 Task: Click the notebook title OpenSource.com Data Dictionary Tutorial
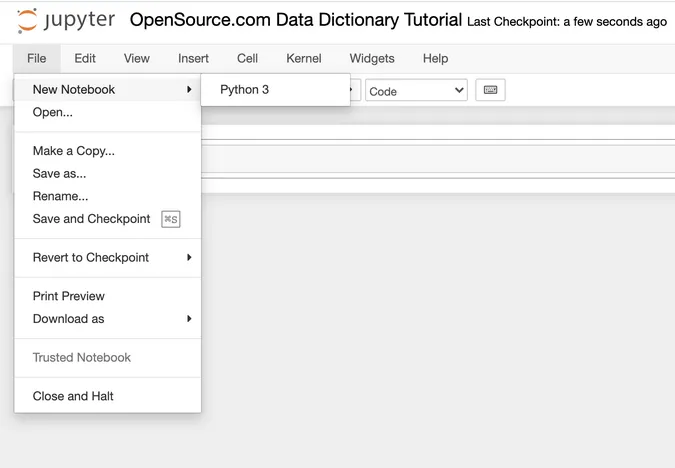point(296,20)
